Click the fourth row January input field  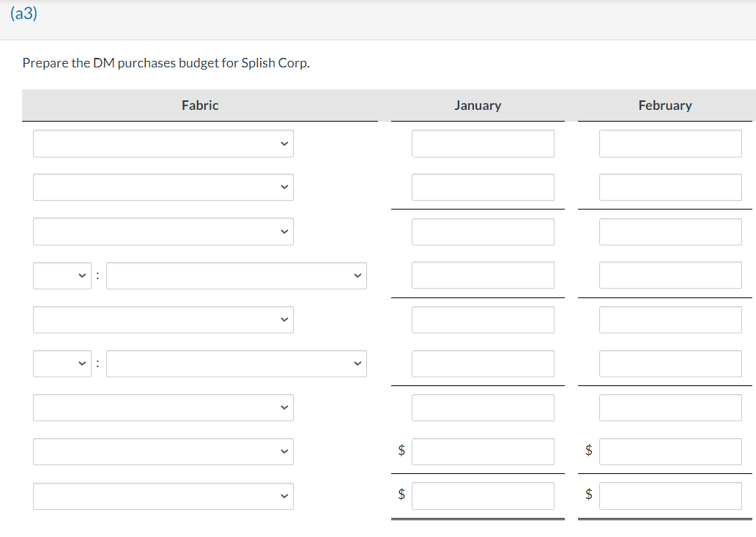tap(483, 275)
